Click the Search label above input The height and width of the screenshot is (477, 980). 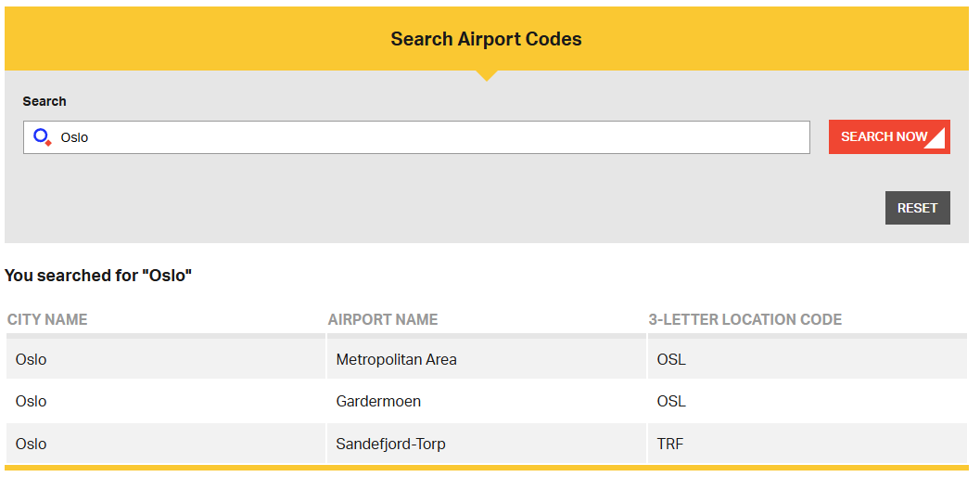45,101
